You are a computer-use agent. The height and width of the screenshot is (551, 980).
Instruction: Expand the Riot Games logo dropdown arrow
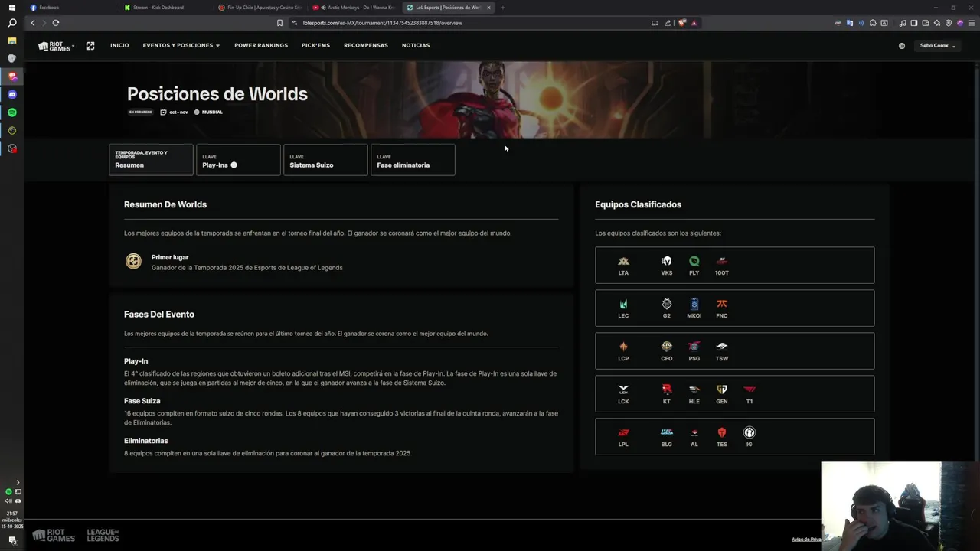point(73,47)
